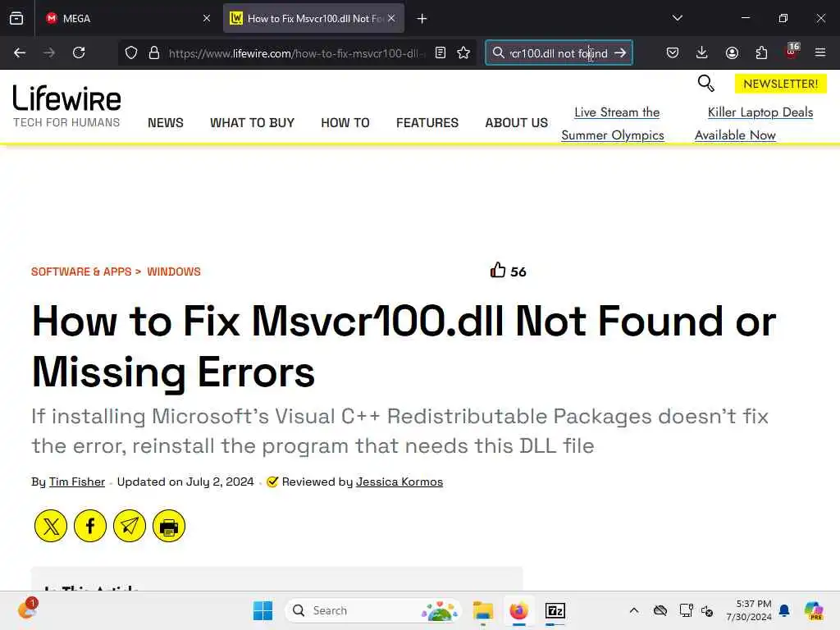840x630 pixels.
Task: Open ABOUT US navigation item
Action: 517,123
